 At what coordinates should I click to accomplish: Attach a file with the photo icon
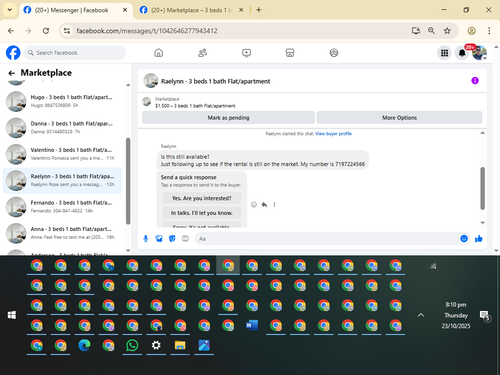pos(159,239)
